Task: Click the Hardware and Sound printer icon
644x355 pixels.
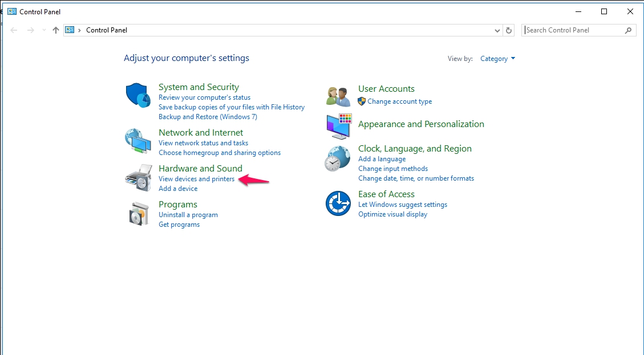Action: [x=139, y=177]
